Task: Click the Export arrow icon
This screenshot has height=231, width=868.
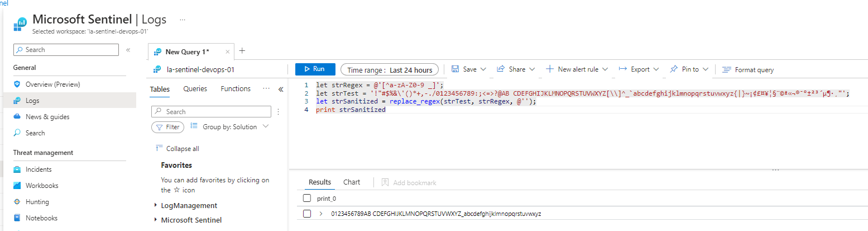Action: tap(624, 69)
